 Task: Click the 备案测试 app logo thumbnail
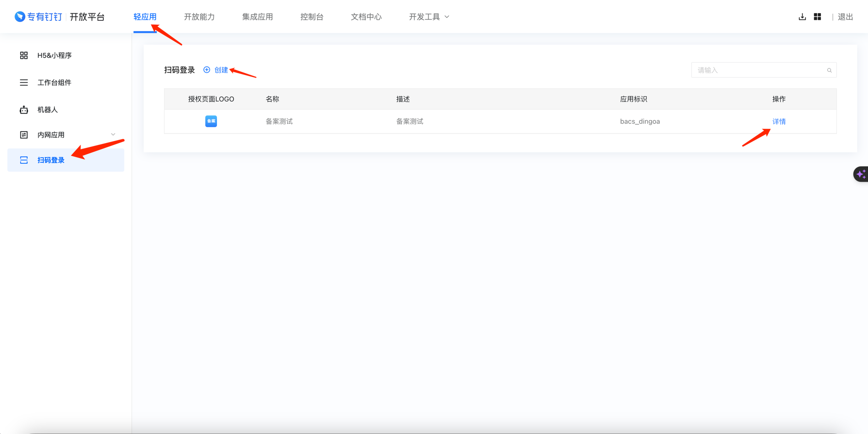coord(211,121)
